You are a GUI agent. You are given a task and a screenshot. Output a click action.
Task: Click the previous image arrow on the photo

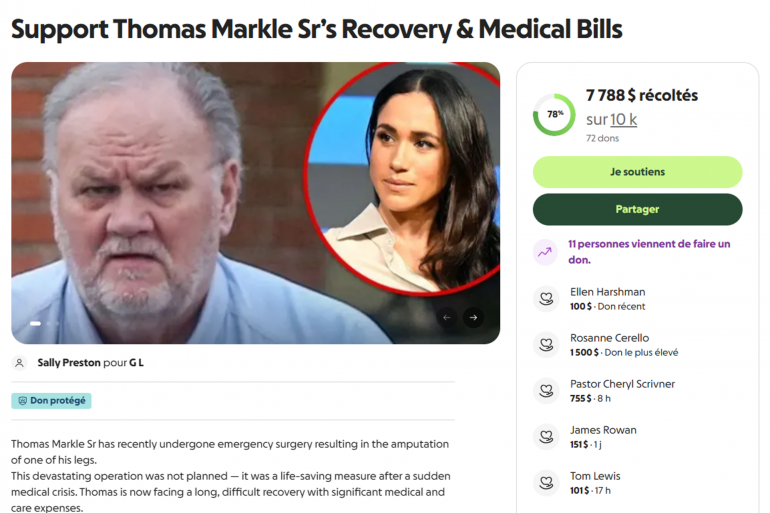pyautogui.click(x=446, y=318)
